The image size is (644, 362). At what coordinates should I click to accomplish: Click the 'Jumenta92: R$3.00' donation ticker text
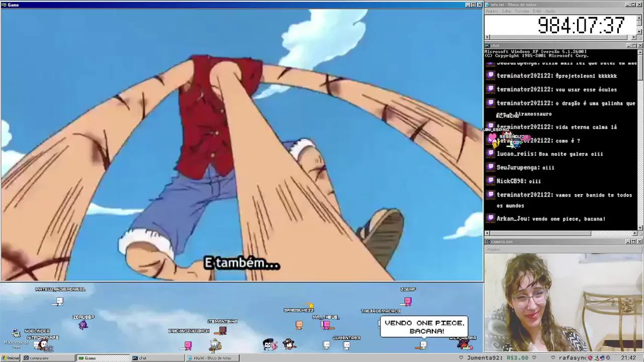[498, 358]
